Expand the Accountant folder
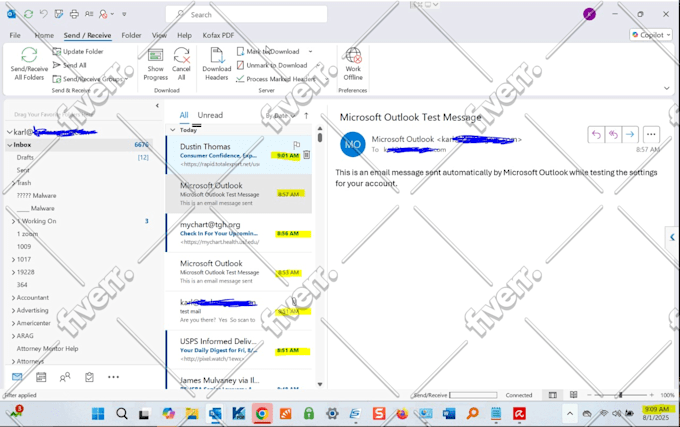The height and width of the screenshot is (427, 680). click(x=13, y=297)
